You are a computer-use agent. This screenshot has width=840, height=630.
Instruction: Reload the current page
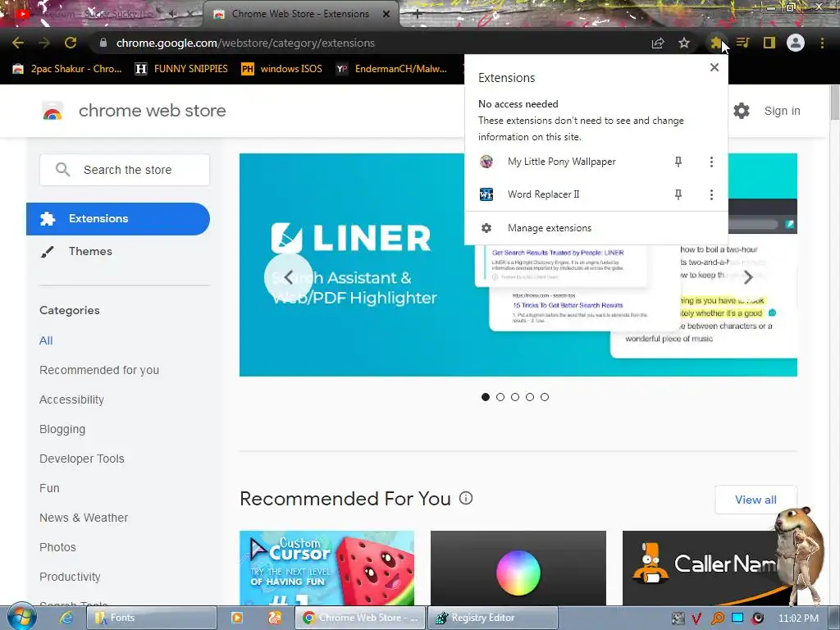(71, 43)
